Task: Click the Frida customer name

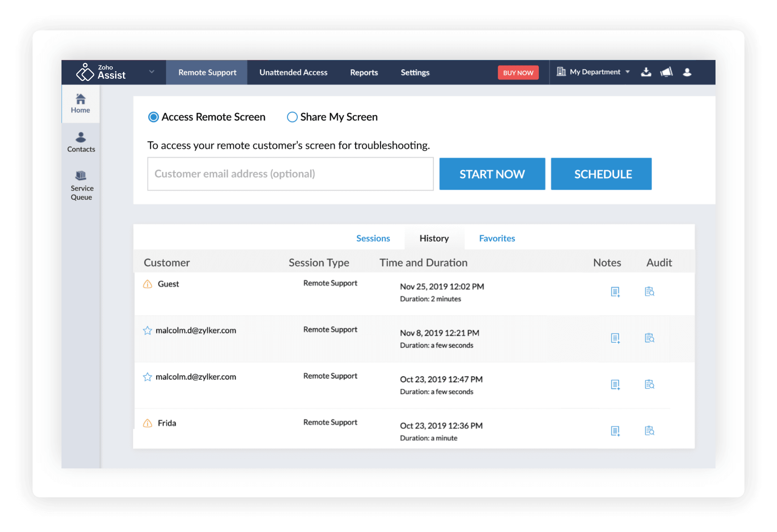Action: [x=167, y=423]
